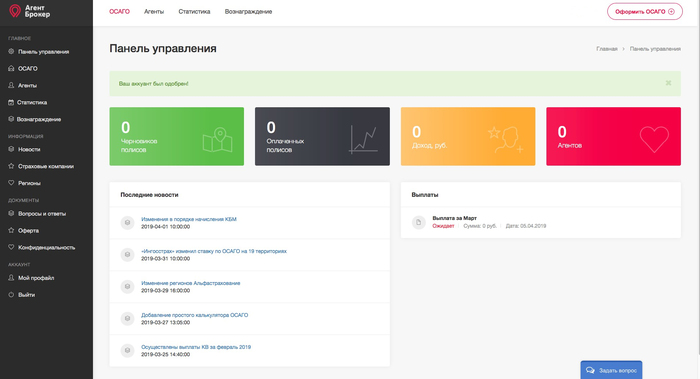
Task: Open news Добавление простого калькулятора ОСАГО
Action: [x=195, y=315]
